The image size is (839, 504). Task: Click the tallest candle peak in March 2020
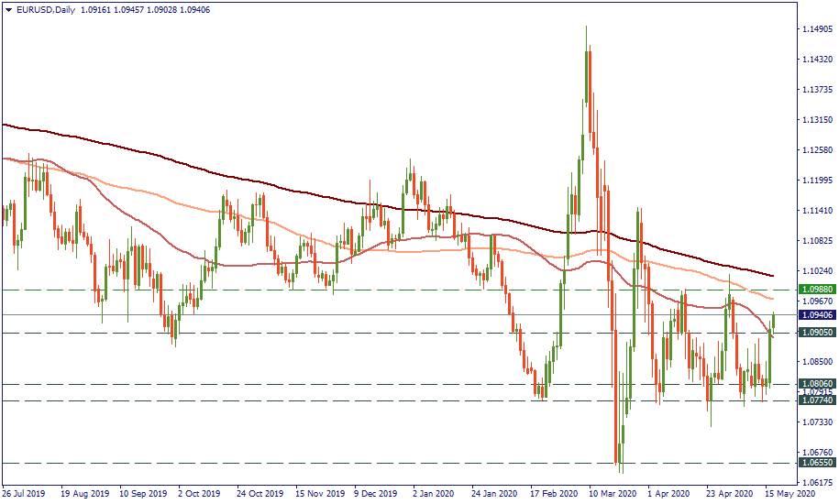pyautogui.click(x=586, y=29)
